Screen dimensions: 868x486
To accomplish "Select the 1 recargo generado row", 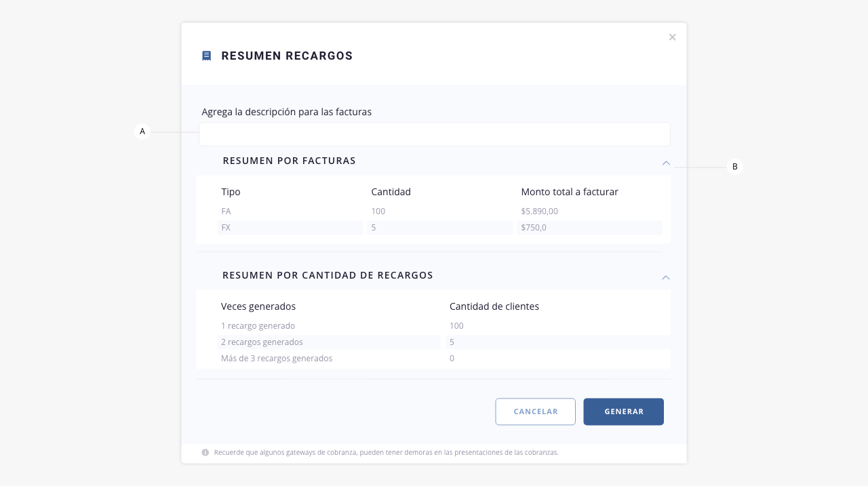I will (x=443, y=326).
